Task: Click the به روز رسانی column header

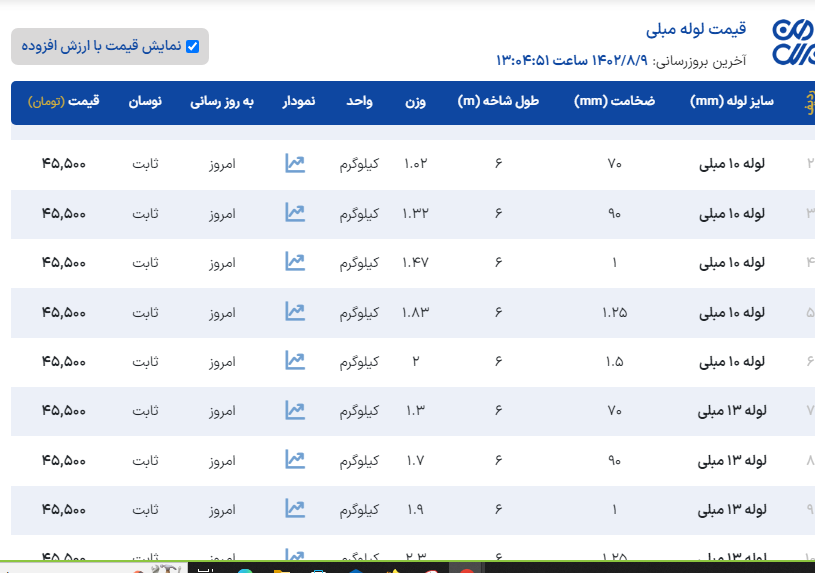Action: [222, 102]
